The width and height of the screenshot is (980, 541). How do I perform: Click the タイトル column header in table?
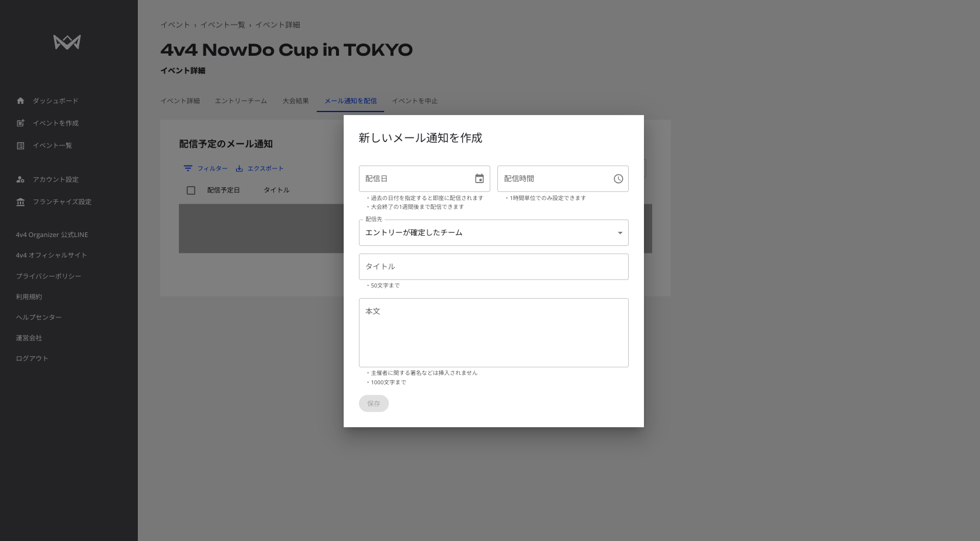tap(276, 190)
